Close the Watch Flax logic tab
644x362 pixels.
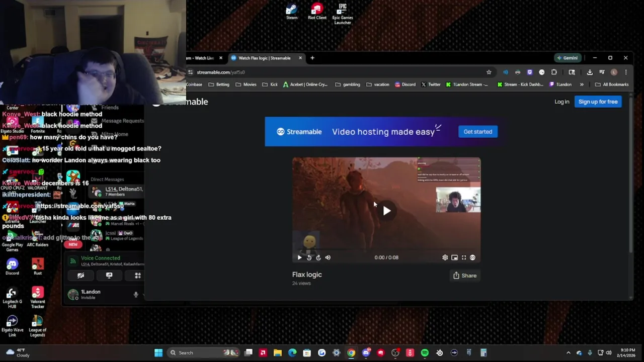click(x=300, y=58)
